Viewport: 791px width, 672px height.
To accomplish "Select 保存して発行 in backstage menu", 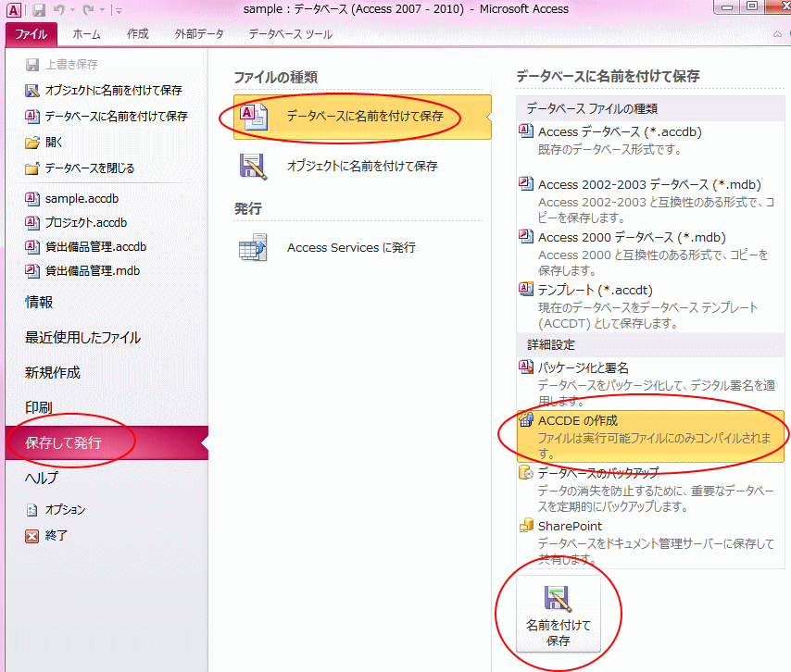I will (107, 442).
